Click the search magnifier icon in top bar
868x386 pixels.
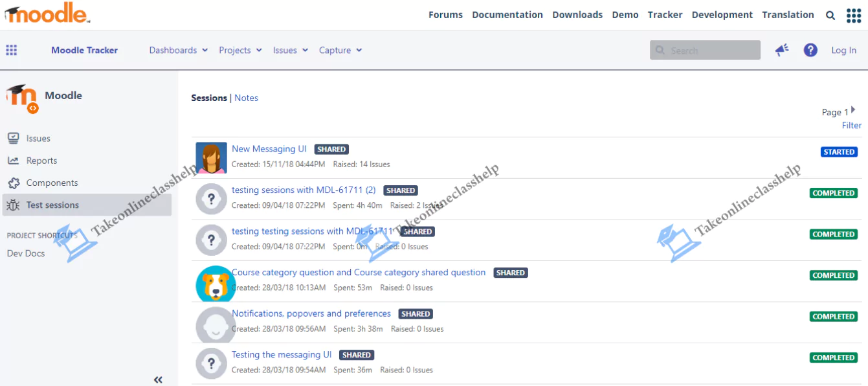click(x=830, y=16)
